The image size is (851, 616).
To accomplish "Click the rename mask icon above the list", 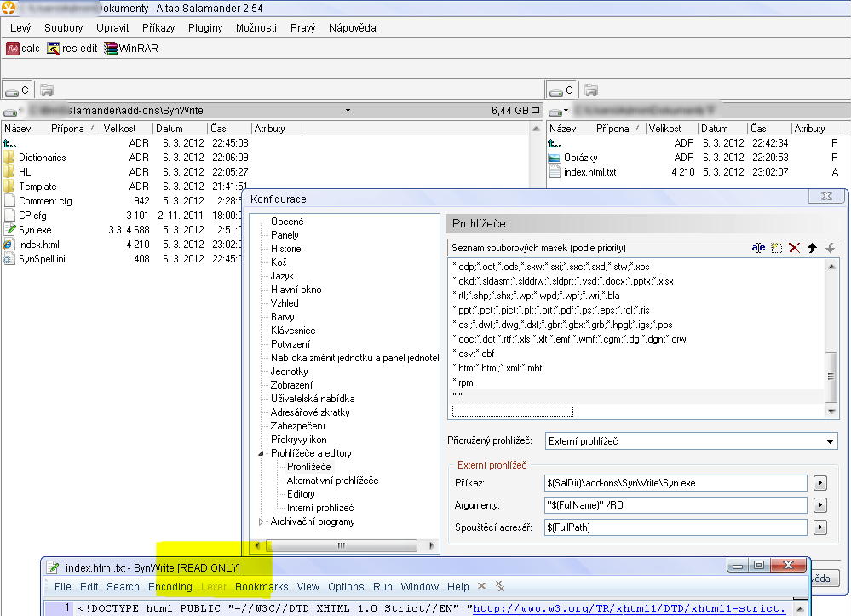I will click(758, 248).
